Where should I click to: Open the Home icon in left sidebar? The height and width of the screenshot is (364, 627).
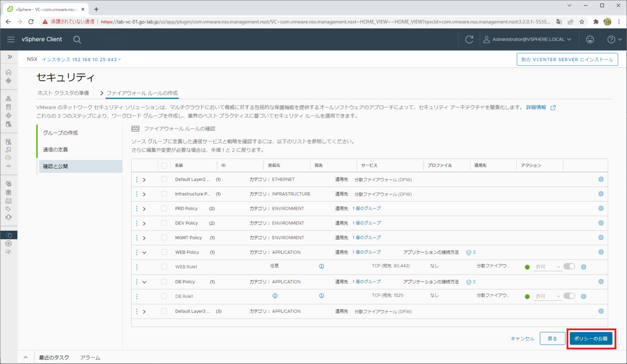(x=8, y=72)
